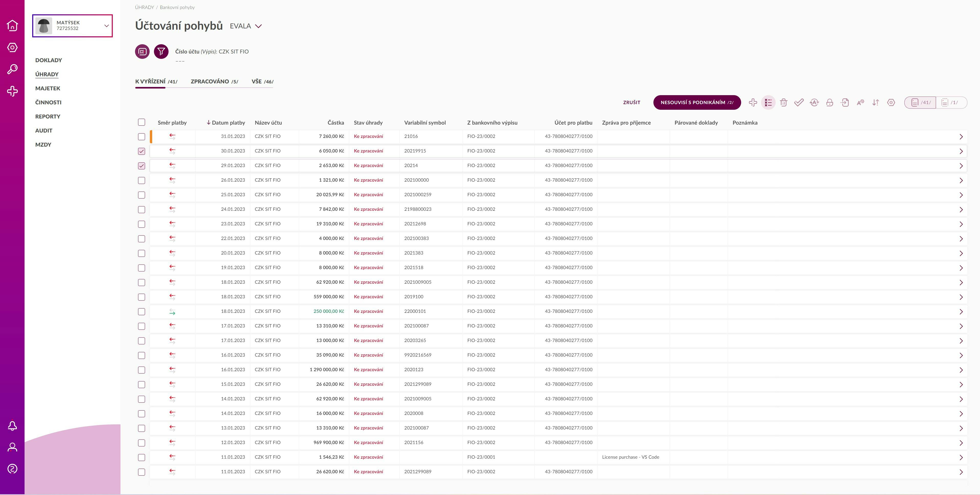Open detail chevron for the 969 900,00 Kč row
This screenshot has height=495, width=980.
point(961,443)
